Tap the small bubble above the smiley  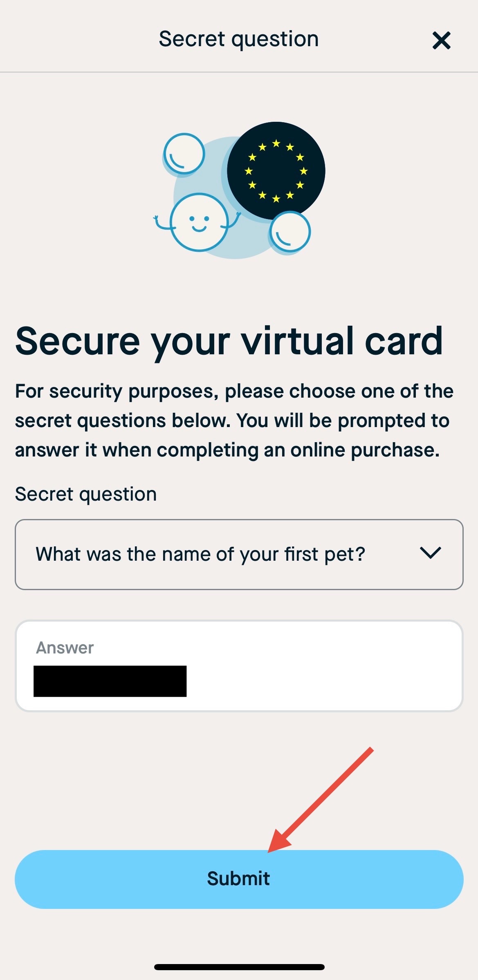184,154
